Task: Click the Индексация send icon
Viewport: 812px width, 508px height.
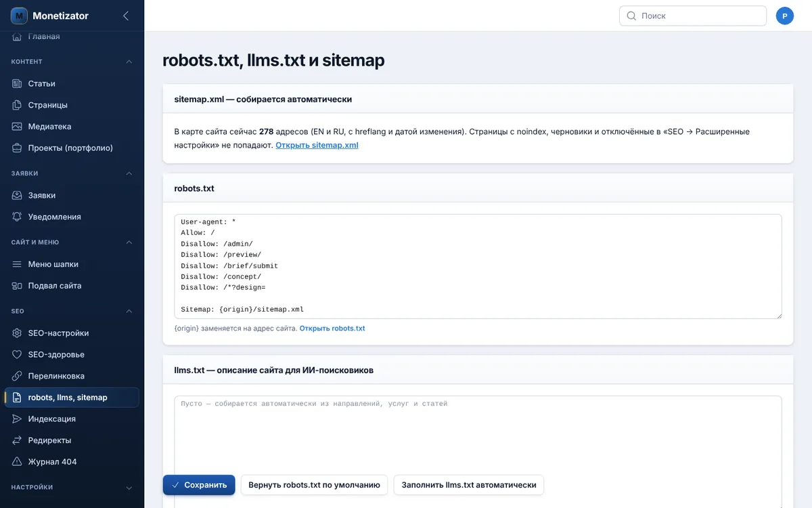Action: [17, 419]
